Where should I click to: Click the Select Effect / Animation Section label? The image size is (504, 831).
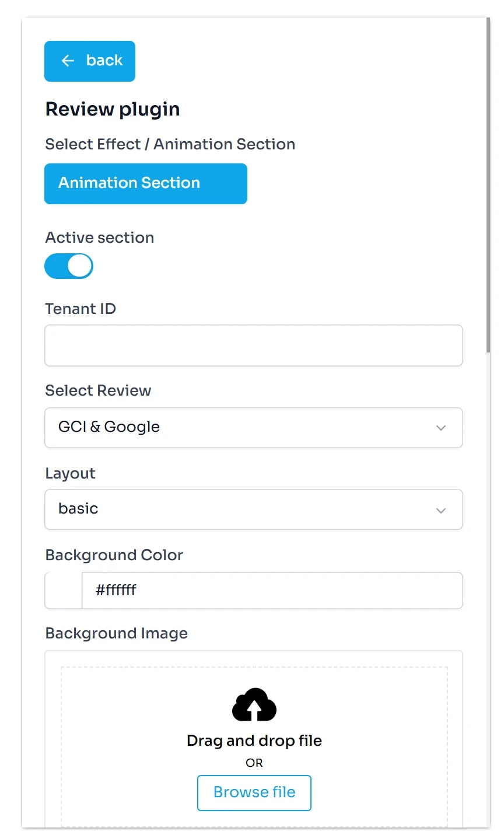(170, 144)
